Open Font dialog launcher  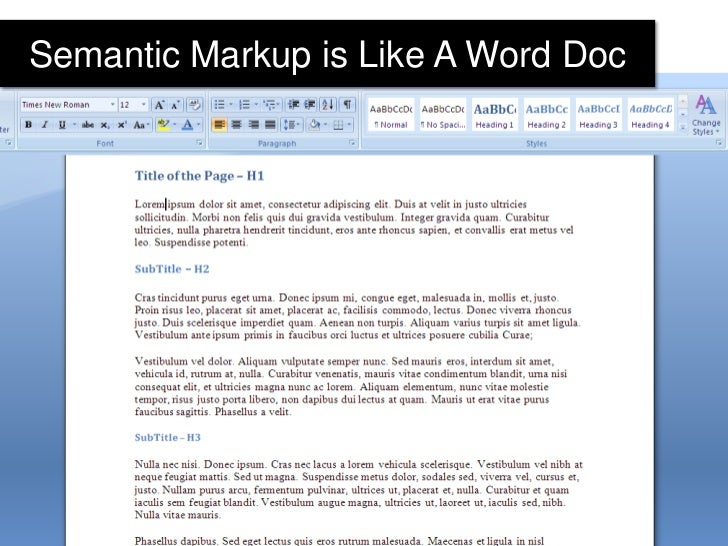tap(199, 143)
